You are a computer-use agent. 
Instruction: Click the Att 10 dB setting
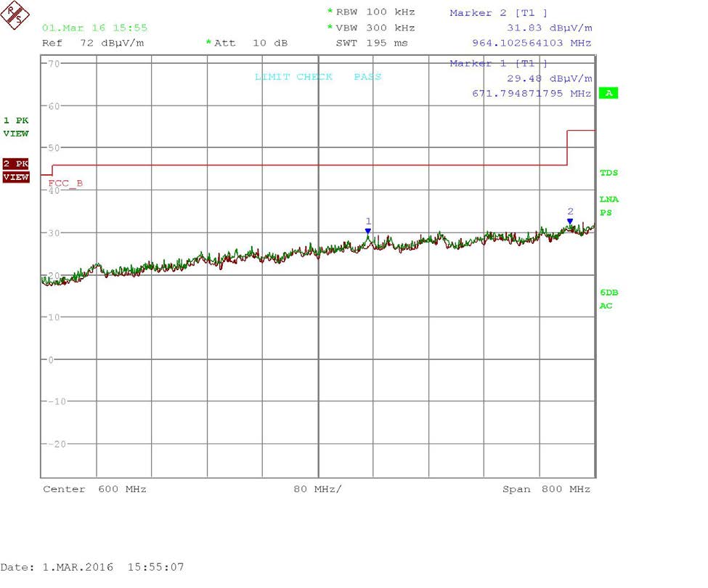point(247,43)
